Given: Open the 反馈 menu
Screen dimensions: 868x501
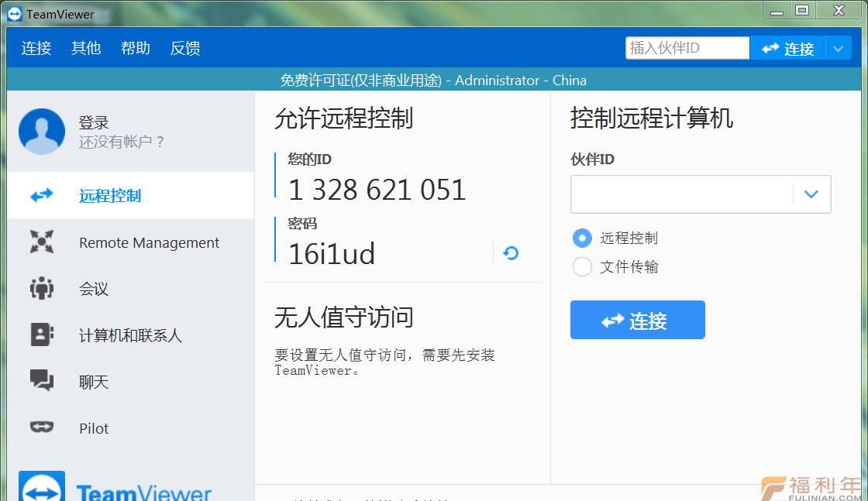Looking at the screenshot, I should point(185,49).
